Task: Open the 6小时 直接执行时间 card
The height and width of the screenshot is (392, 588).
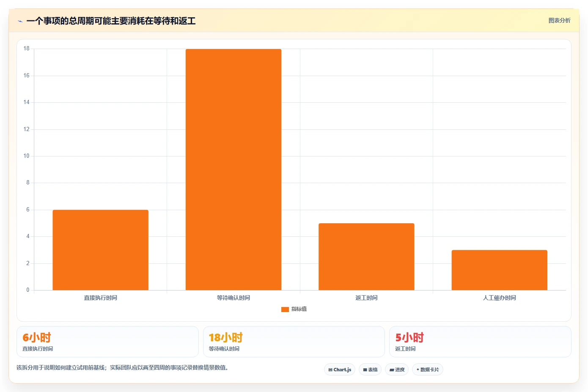Action: pyautogui.click(x=107, y=342)
